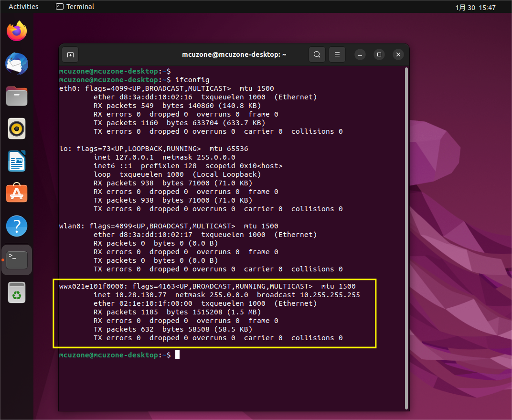Image resolution: width=512 pixels, height=420 pixels.
Task: Click the wlan0 flags line
Action: coord(169,226)
